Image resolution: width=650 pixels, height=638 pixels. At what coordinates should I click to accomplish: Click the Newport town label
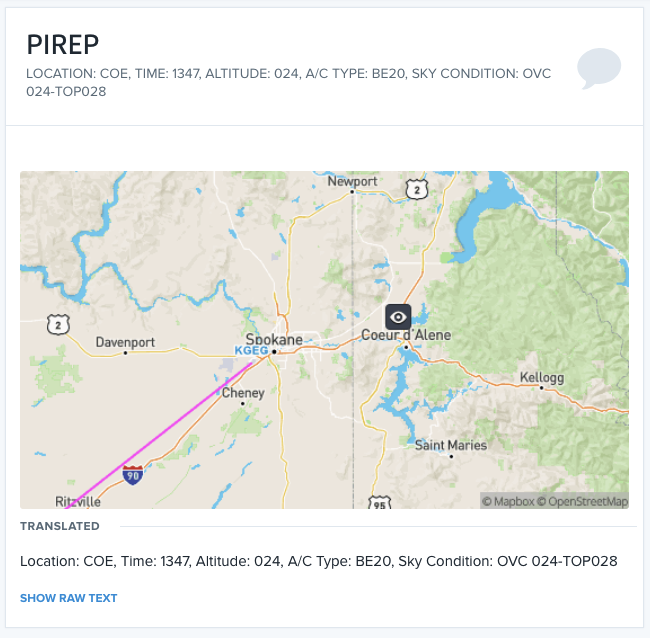tap(352, 181)
